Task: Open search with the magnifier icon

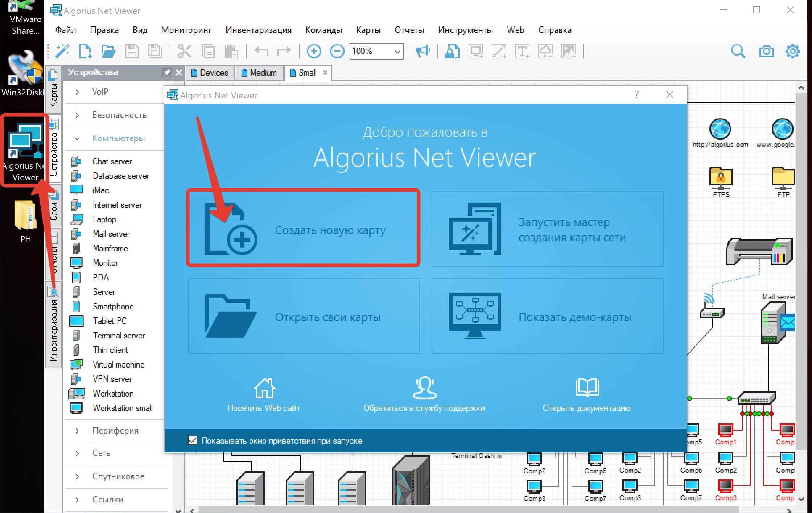Action: tap(738, 51)
